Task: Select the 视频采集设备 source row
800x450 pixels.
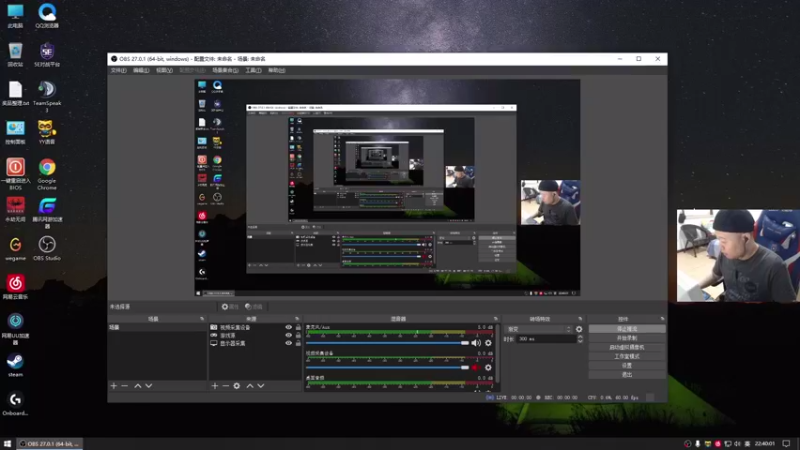Action: pos(255,328)
